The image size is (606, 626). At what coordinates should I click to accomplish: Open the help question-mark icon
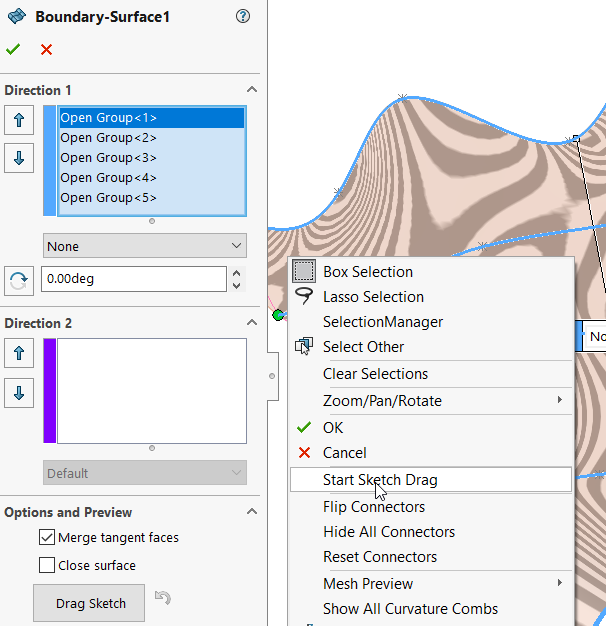[x=243, y=16]
